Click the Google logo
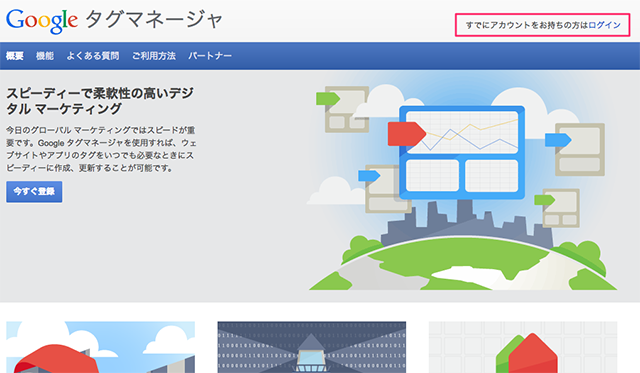This screenshot has width=640, height=373. tap(42, 21)
